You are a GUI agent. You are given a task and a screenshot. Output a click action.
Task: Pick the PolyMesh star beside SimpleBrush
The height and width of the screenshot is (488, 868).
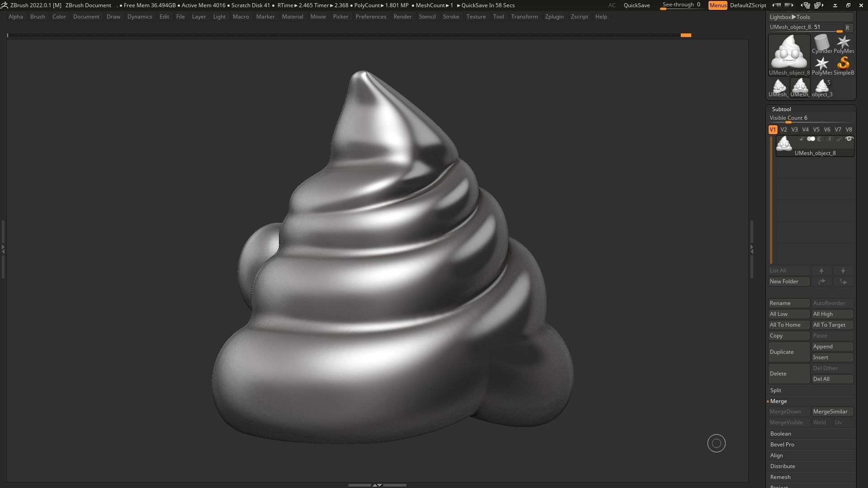[821, 66]
